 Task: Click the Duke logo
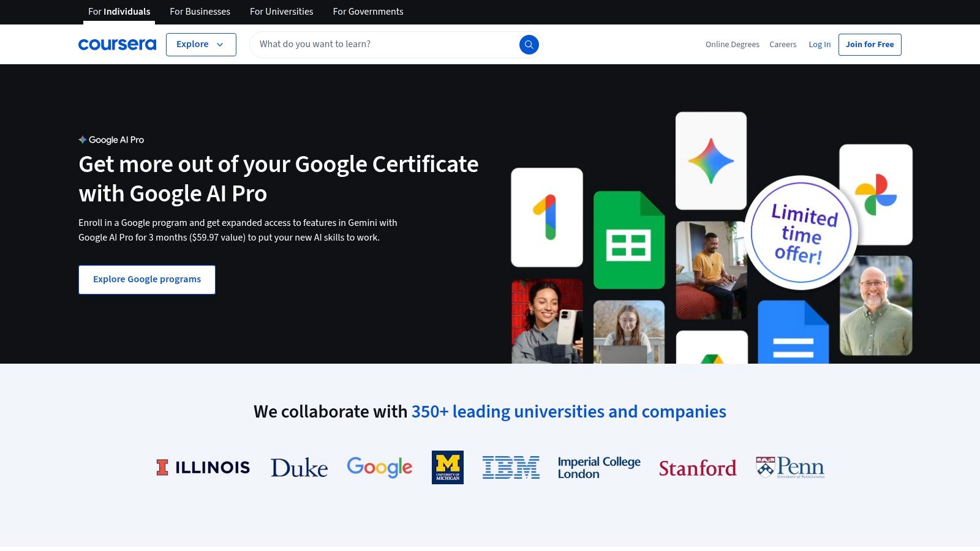tap(299, 468)
